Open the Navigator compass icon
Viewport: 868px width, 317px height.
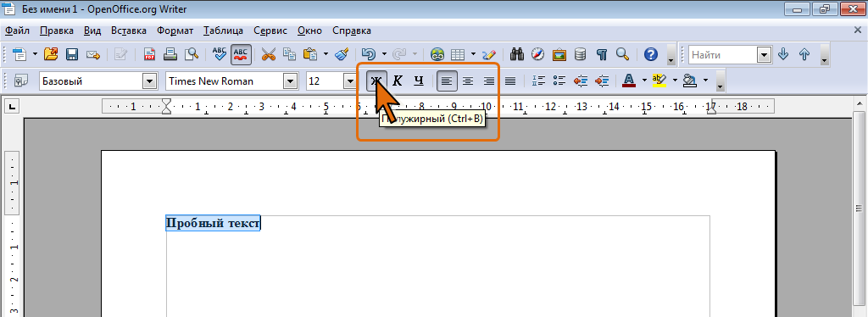click(x=538, y=54)
